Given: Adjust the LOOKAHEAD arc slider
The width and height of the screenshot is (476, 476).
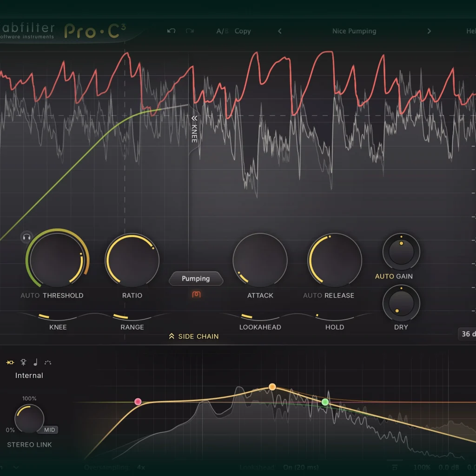Looking at the screenshot, I should point(260,317).
